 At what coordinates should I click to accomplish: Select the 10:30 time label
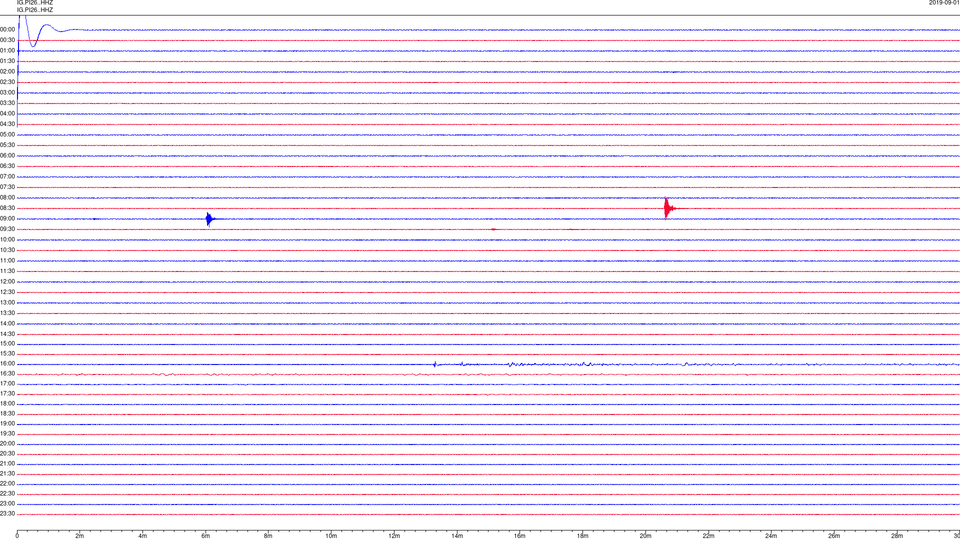(x=7, y=250)
